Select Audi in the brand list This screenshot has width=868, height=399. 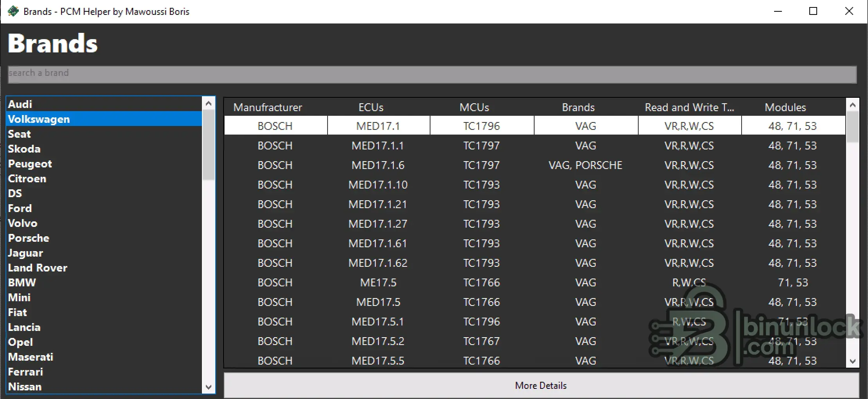tap(104, 104)
